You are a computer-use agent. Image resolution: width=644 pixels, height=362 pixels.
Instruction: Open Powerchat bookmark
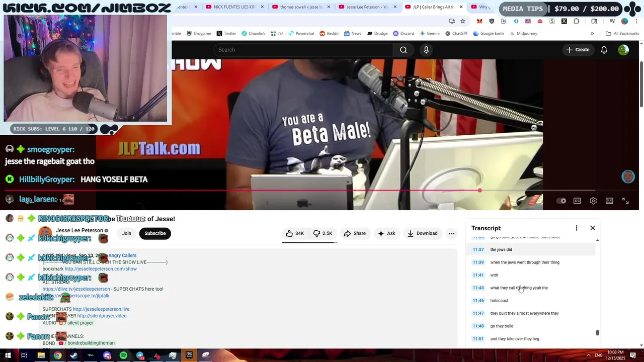coord(301,34)
